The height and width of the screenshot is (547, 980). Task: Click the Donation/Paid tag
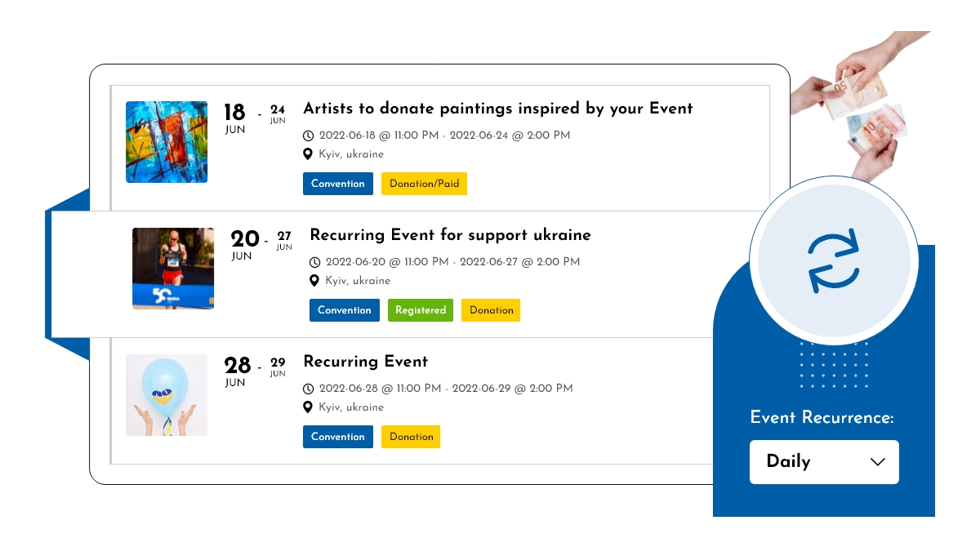tap(424, 184)
